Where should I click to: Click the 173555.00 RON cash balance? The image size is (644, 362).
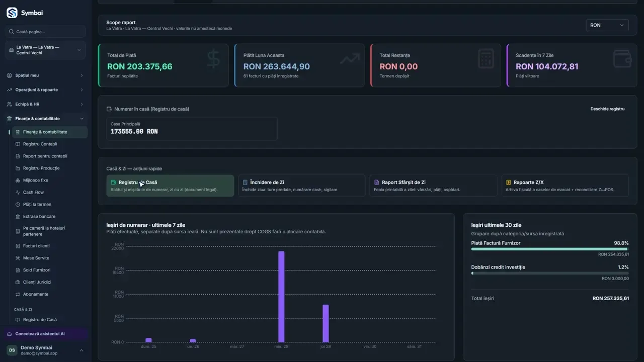134,131
